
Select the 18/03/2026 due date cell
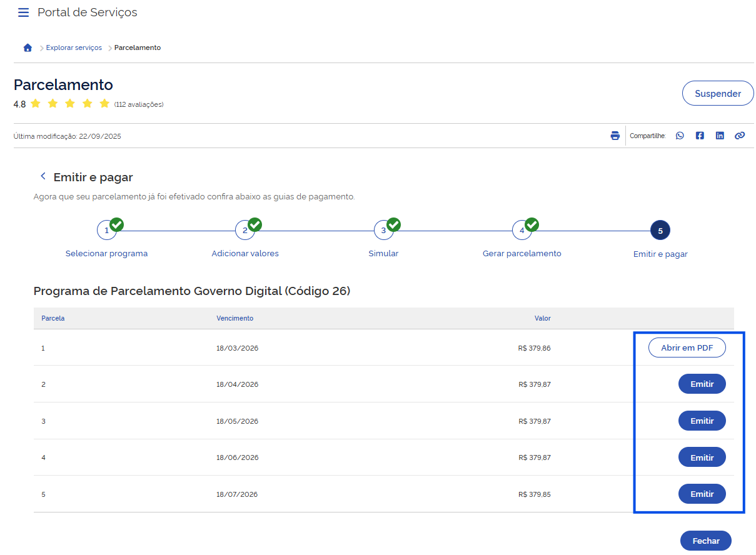pyautogui.click(x=238, y=348)
